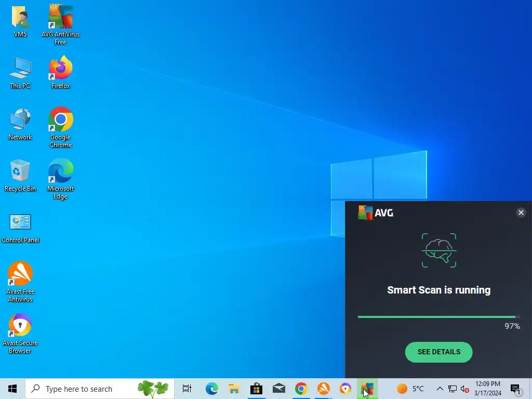Click the Smart Scan progress bar

point(438,317)
